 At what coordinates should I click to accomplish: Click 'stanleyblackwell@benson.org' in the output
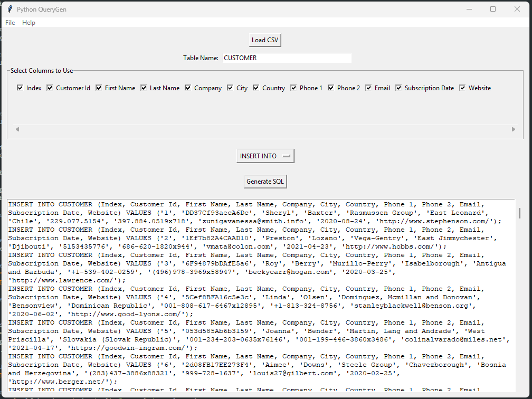[411, 306]
